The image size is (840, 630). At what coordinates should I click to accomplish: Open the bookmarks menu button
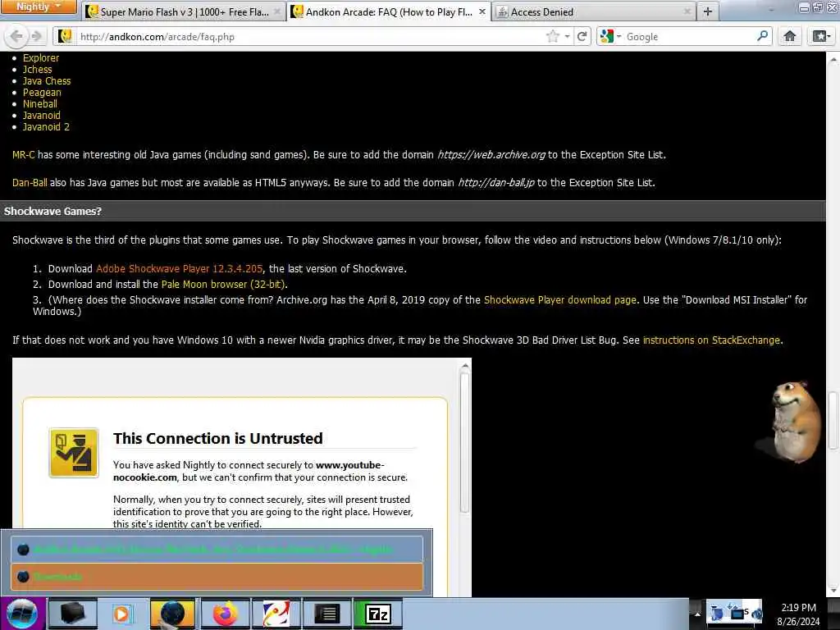coord(822,36)
